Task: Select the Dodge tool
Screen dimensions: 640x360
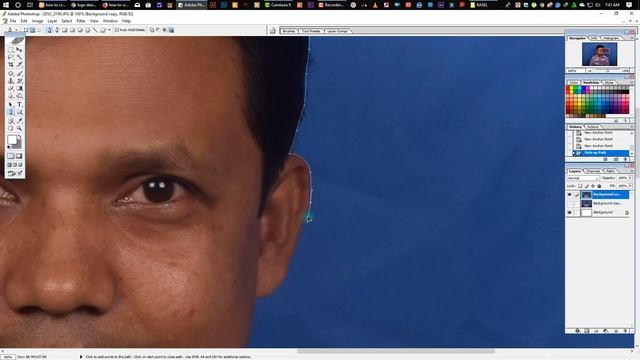Action: point(20,96)
